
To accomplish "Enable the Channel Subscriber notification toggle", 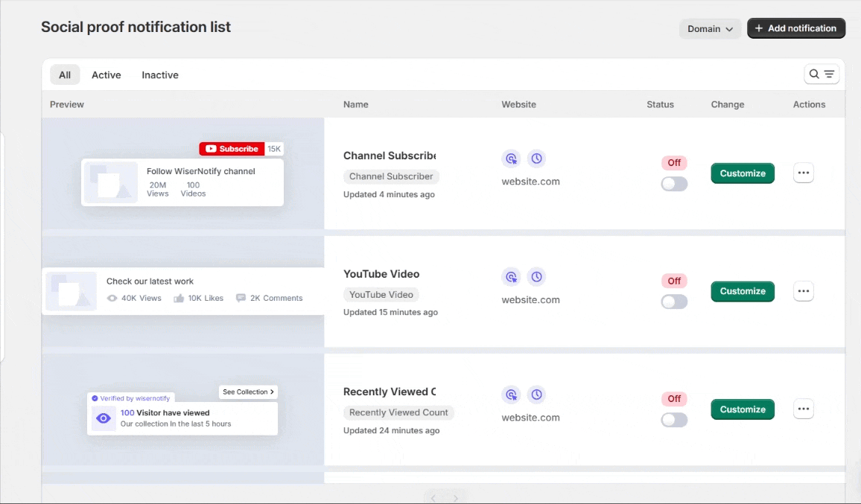I will click(674, 184).
